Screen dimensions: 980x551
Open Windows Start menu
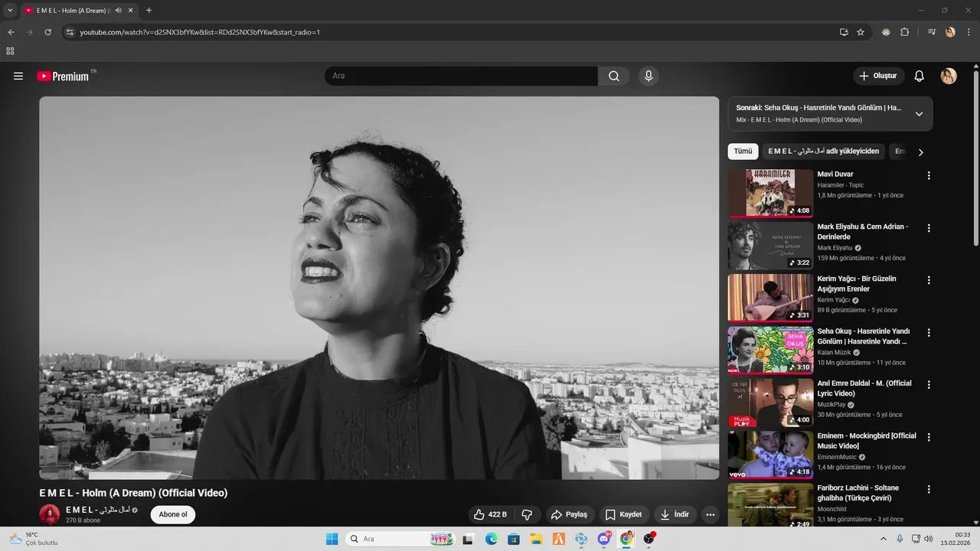pos(332,539)
